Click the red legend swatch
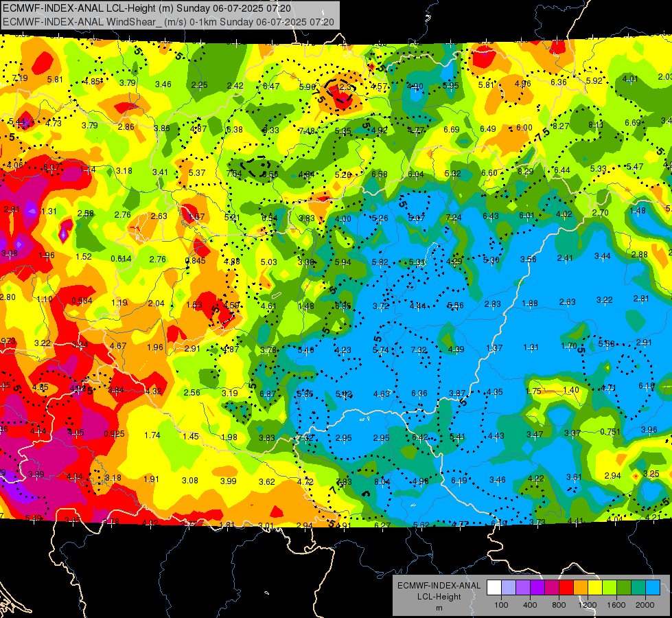Viewport: 672px width, 618px height. click(566, 587)
